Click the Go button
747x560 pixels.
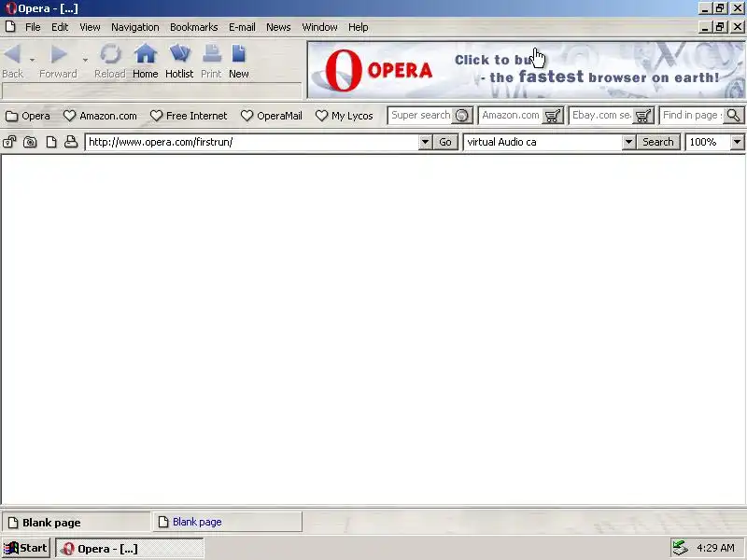(x=445, y=142)
